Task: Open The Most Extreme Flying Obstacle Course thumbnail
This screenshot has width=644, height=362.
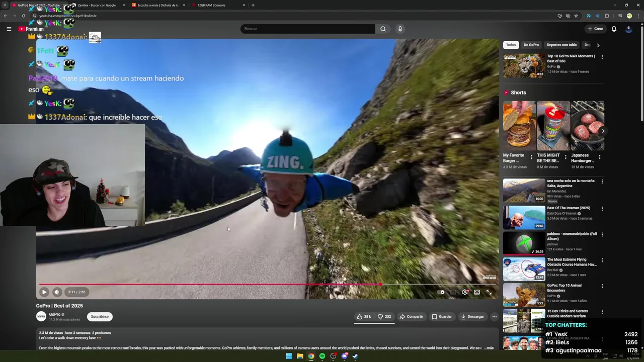Action: tap(524, 269)
